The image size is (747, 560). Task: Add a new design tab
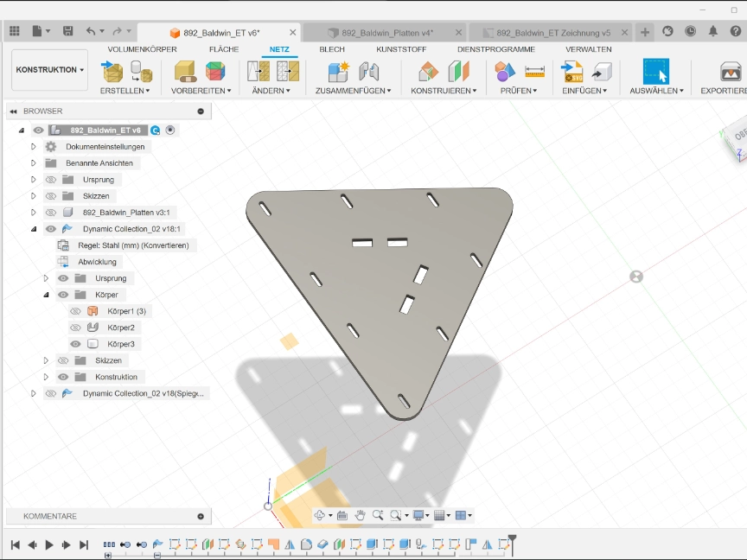tap(645, 32)
